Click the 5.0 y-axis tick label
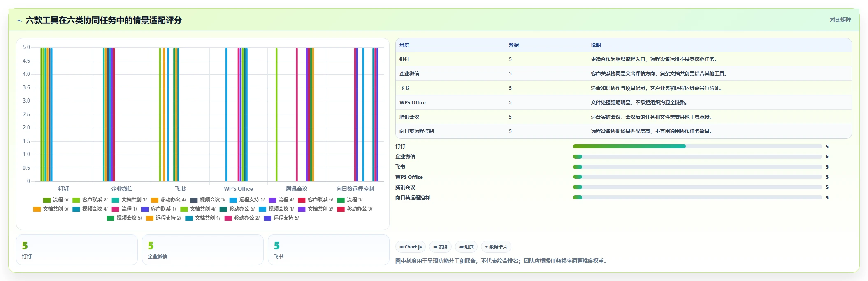Image resolution: width=868 pixels, height=281 pixels. point(26,47)
